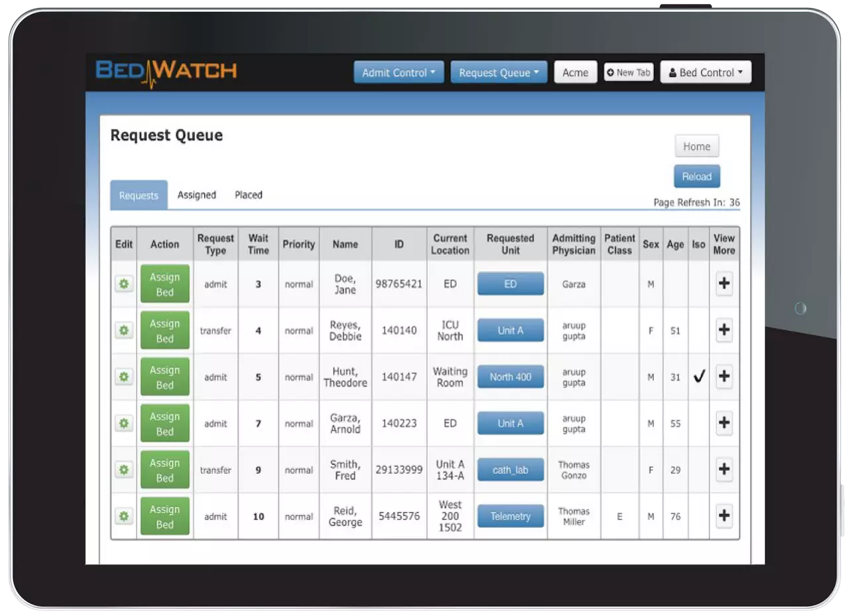Click the BedWatch logo
This screenshot has width=849, height=616.
click(x=166, y=72)
